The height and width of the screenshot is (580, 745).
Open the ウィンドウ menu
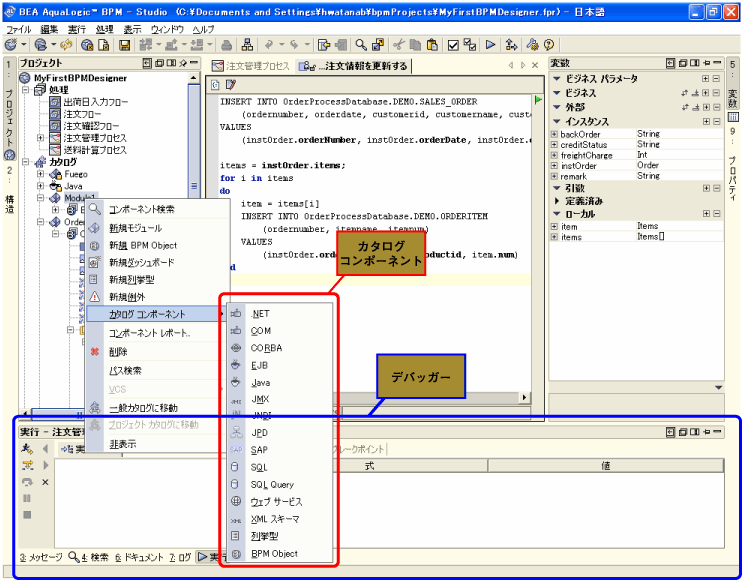click(x=167, y=29)
